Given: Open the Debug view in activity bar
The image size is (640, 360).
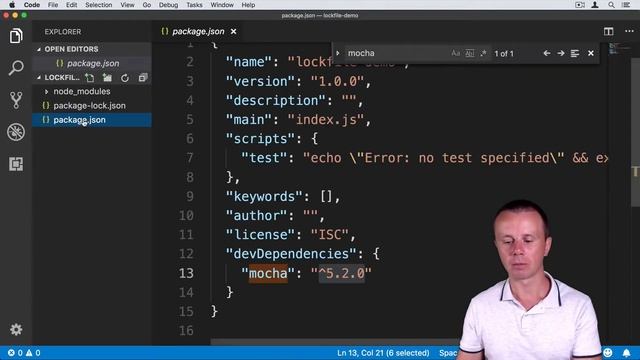Looking at the screenshot, I should coord(16,132).
